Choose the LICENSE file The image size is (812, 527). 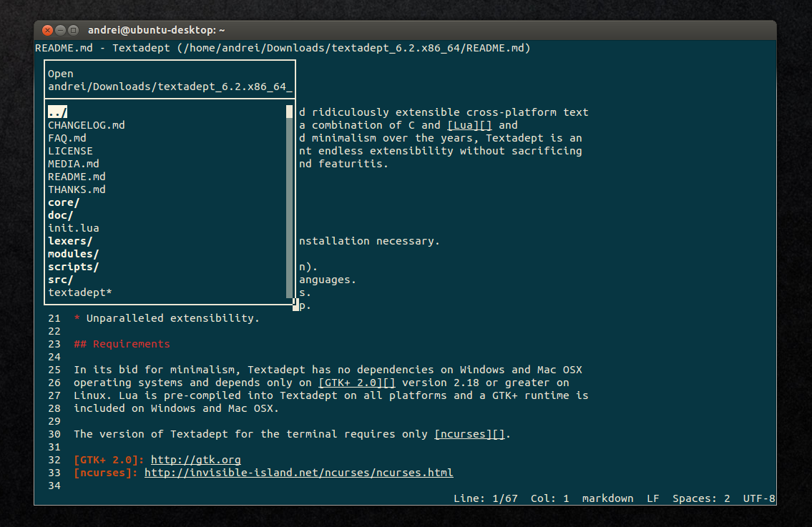[x=70, y=151]
